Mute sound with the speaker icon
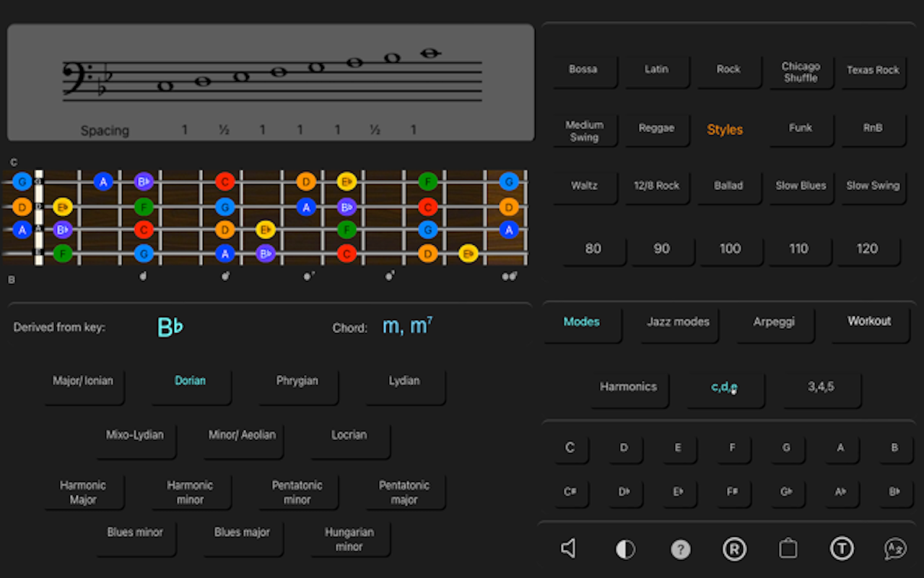The width and height of the screenshot is (924, 578). (569, 549)
